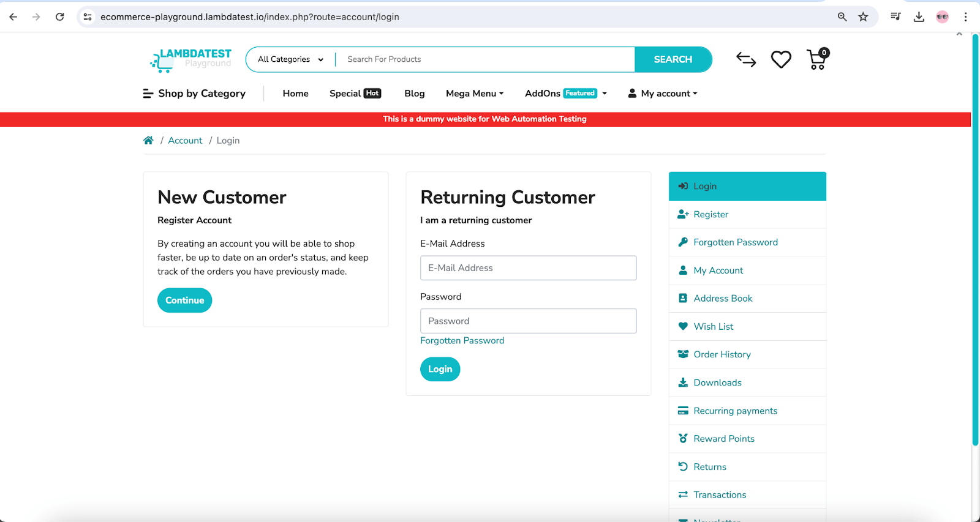Open Recurring payments in the sidebar
This screenshot has width=980, height=522.
pyautogui.click(x=747, y=411)
